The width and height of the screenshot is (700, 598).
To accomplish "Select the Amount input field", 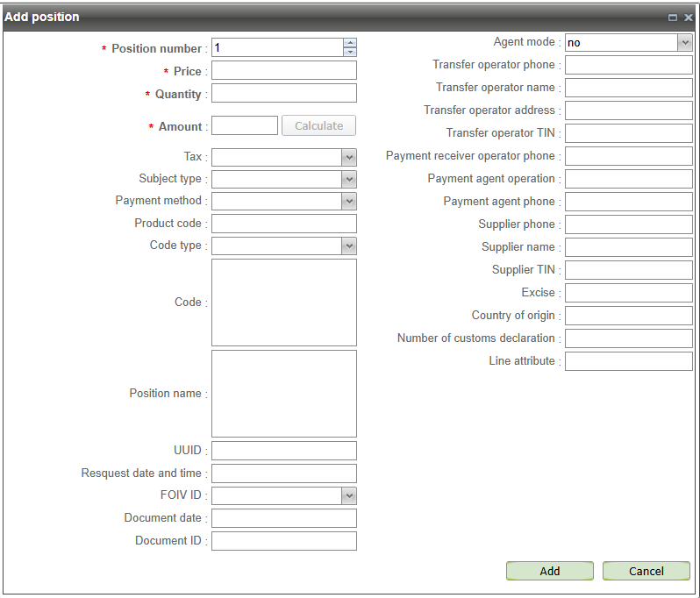I will (x=245, y=126).
